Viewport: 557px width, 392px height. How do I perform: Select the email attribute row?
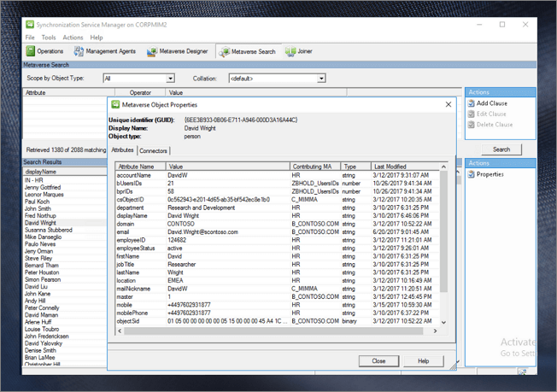(278, 231)
